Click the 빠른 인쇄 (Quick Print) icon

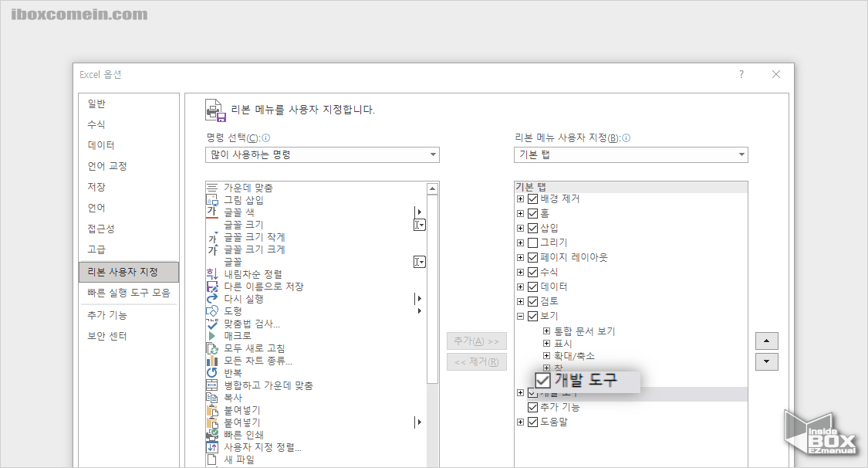212,435
